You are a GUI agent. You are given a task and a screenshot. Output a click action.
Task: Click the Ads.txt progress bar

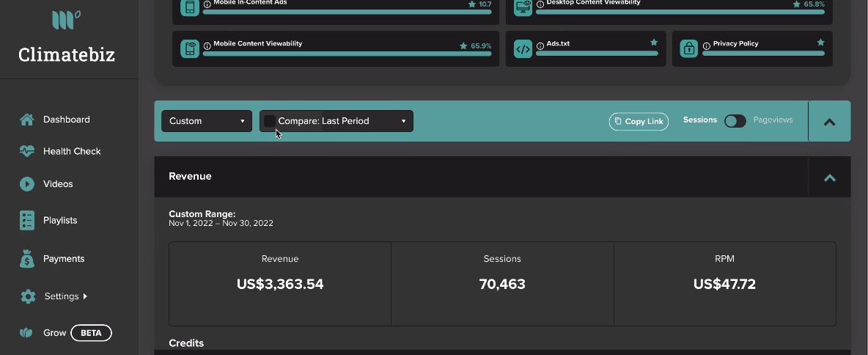click(x=597, y=54)
